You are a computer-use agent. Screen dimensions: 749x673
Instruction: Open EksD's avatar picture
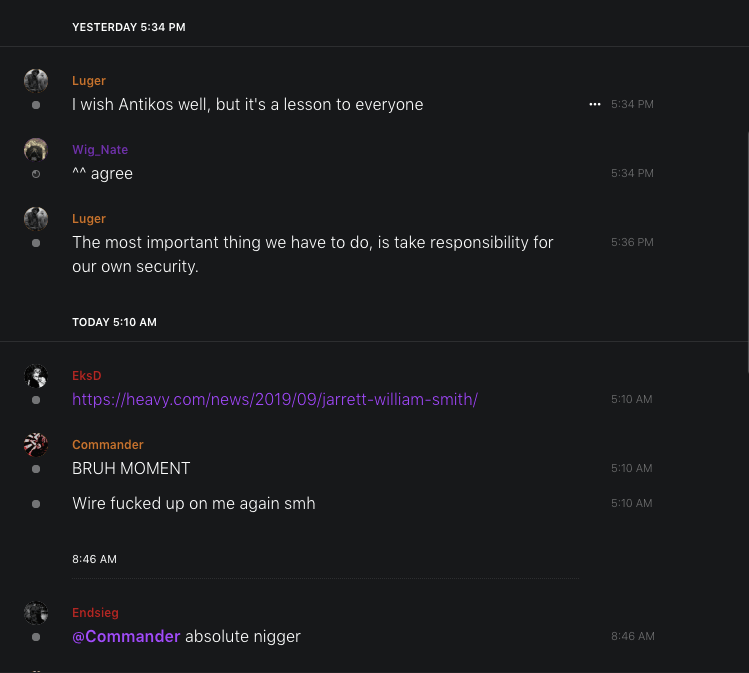36,376
